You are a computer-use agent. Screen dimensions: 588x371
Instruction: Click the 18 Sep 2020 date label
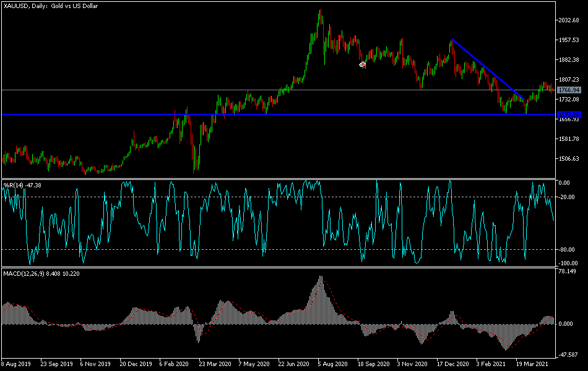click(373, 364)
